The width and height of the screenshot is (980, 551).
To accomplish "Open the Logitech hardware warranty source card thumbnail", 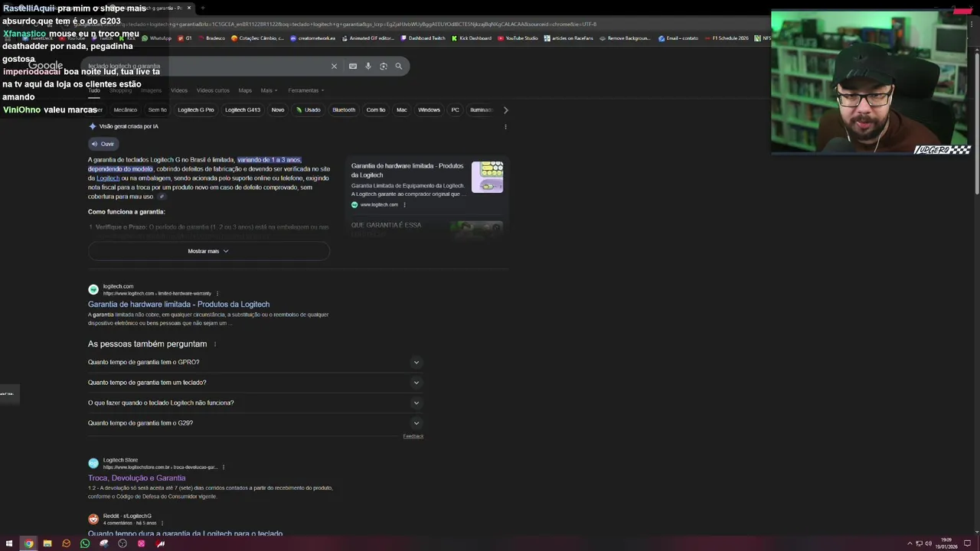I will pos(487,177).
